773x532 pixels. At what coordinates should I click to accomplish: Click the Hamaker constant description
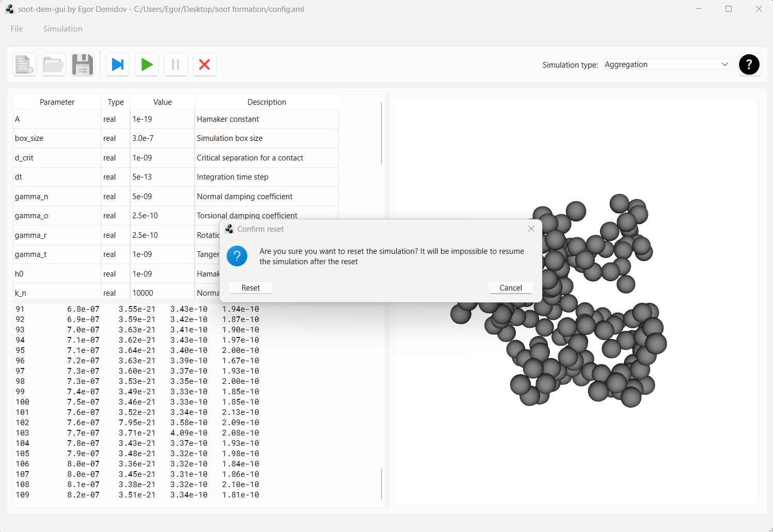228,119
